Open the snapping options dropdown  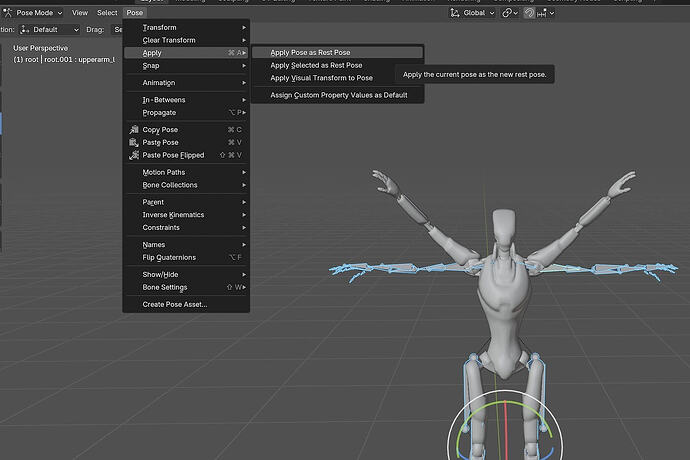point(548,13)
